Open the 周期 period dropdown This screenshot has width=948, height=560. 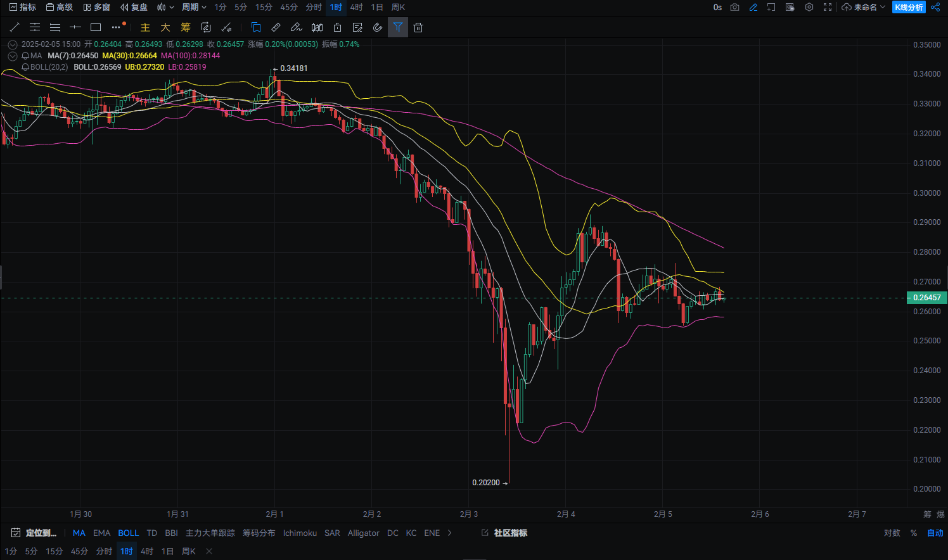[194, 7]
